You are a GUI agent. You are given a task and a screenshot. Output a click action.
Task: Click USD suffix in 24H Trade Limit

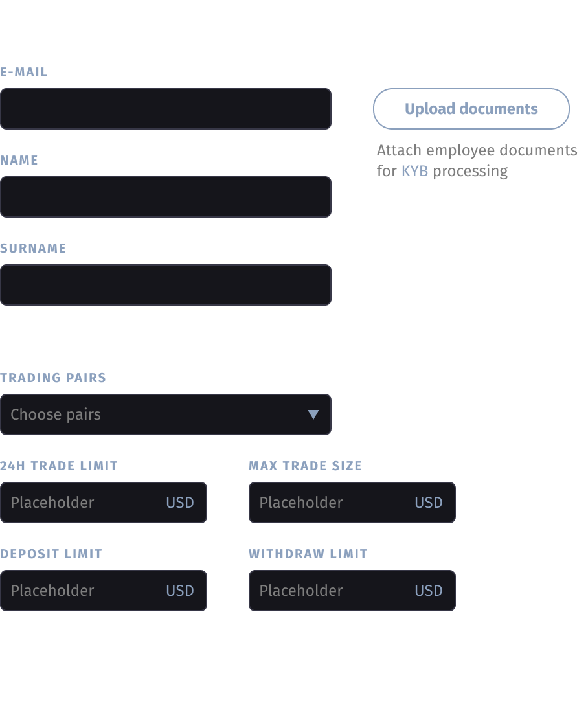180,503
